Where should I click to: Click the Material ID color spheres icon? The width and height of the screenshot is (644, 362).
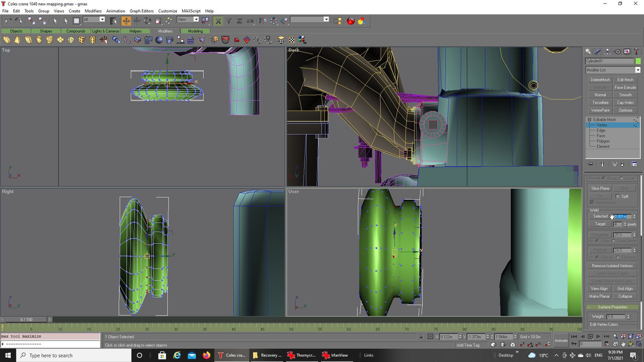tap(302, 40)
